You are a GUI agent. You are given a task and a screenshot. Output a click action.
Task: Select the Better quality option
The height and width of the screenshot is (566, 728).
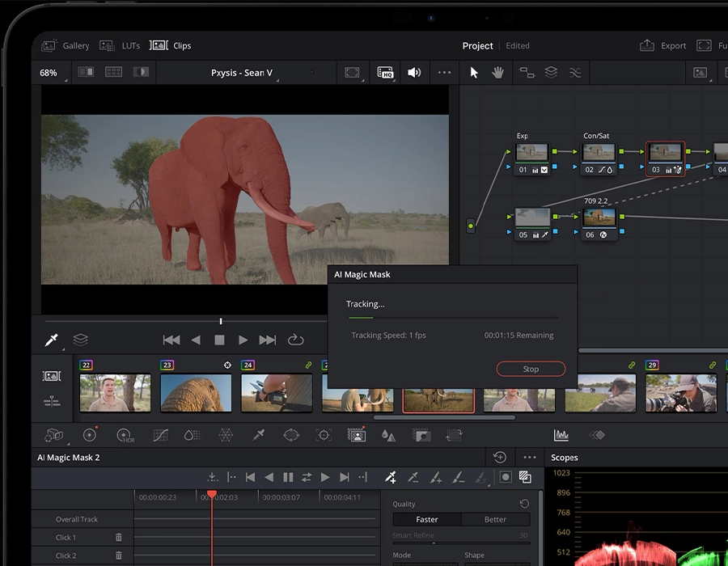[x=495, y=520]
